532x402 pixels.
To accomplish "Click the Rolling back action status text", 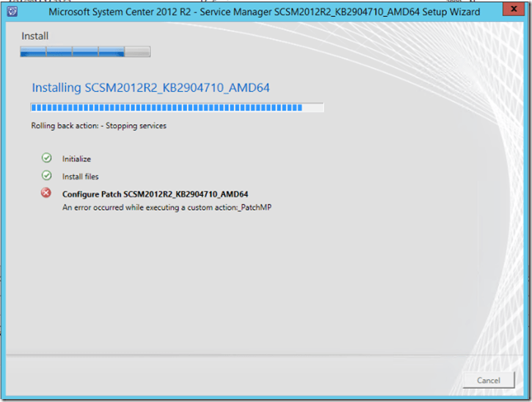I will coord(98,125).
